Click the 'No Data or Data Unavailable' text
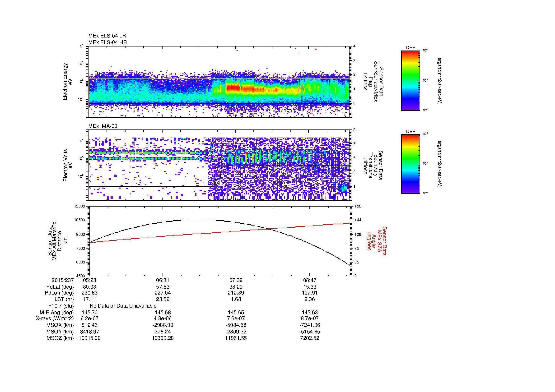 (x=123, y=306)
